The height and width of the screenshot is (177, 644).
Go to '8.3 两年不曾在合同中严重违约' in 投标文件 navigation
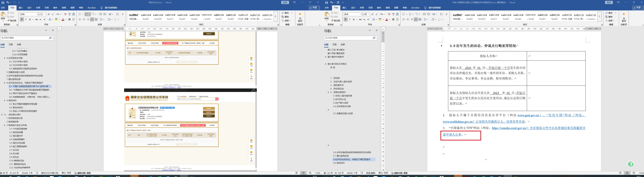click(23, 93)
